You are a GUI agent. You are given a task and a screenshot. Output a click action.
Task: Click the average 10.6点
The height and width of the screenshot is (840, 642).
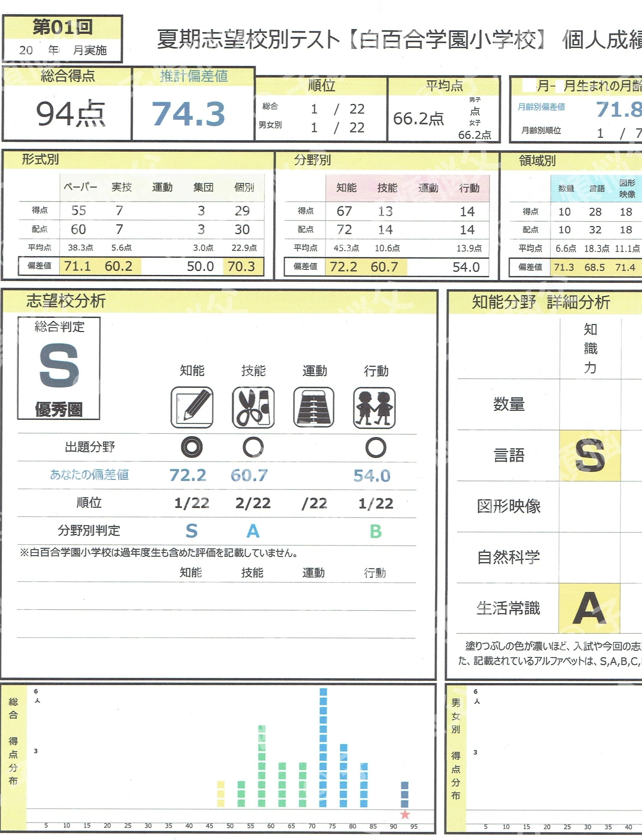click(x=387, y=248)
